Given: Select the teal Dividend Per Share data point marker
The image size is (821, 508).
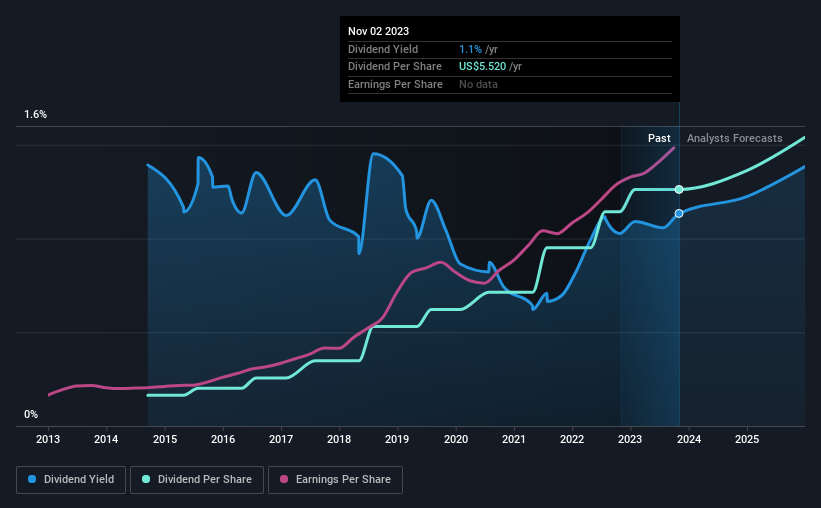Looking at the screenshot, I should tap(679, 190).
